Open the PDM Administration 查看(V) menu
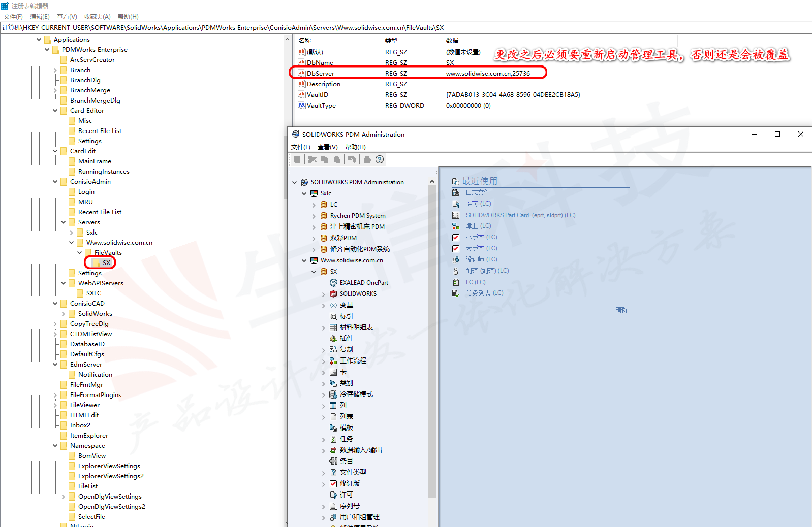 pos(328,147)
